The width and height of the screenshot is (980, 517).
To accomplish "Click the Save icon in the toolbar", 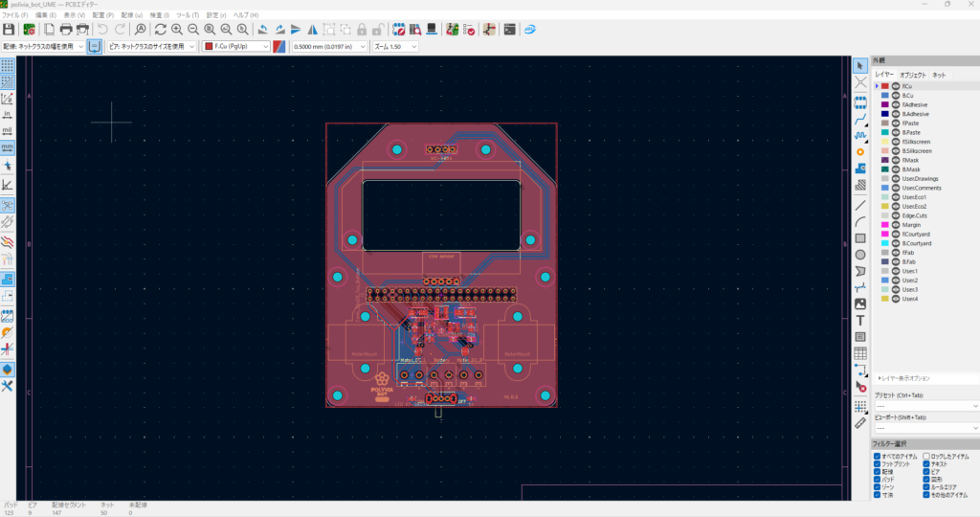I will click(x=9, y=30).
